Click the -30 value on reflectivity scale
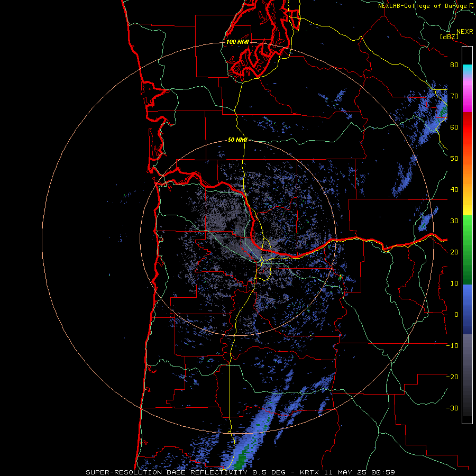 coord(452,408)
